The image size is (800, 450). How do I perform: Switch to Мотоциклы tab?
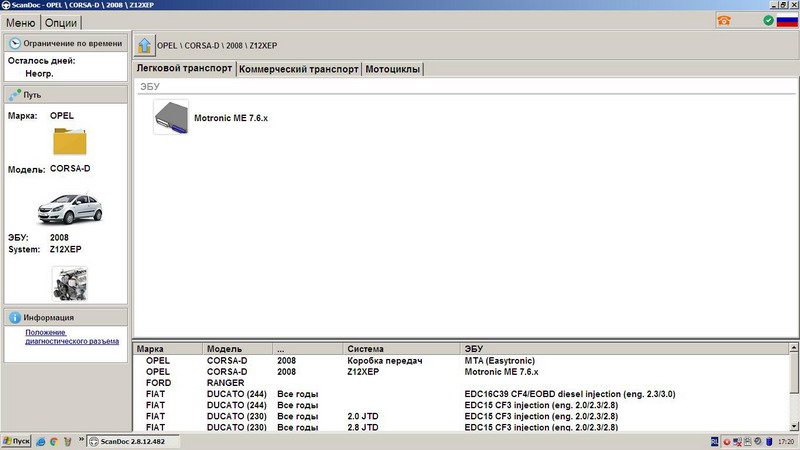[392, 69]
